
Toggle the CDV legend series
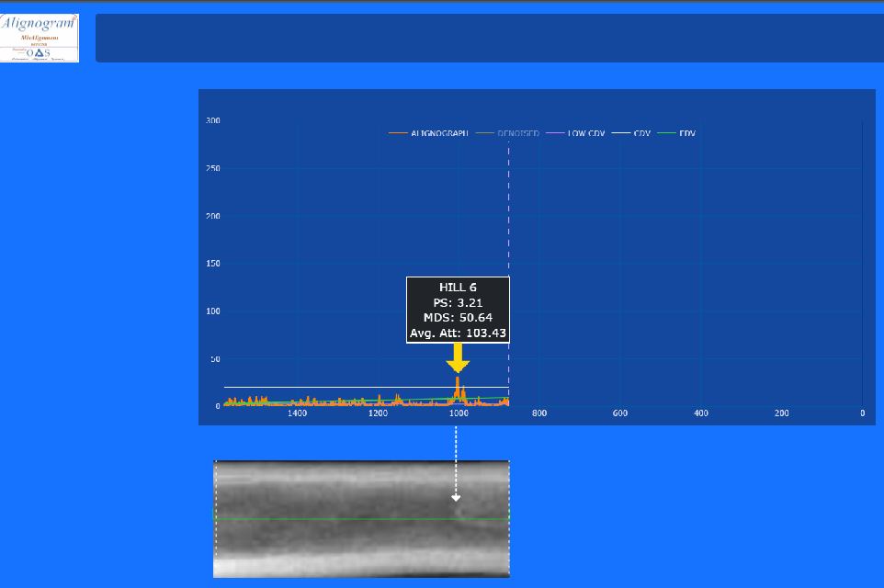[631, 133]
